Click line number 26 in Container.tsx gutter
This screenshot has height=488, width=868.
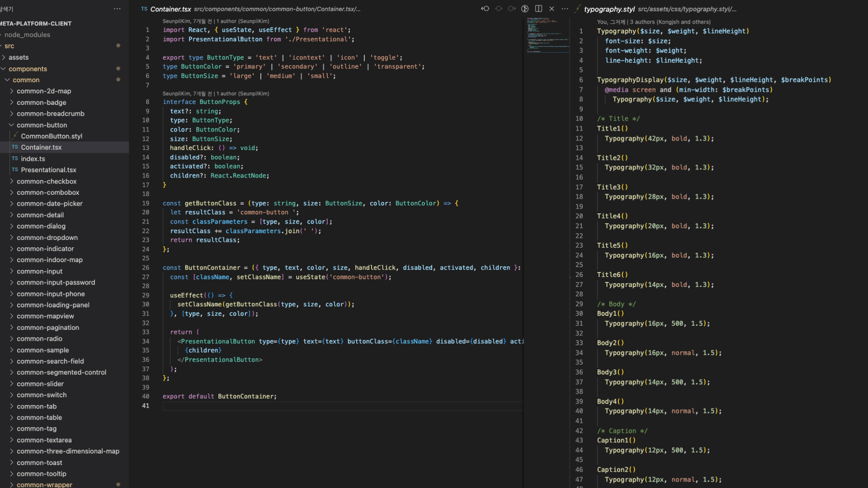click(146, 267)
